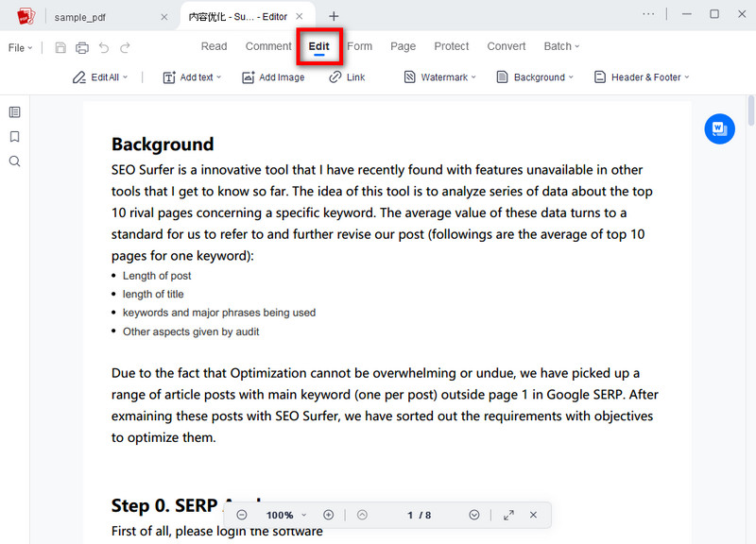Click the 'Length of post' bullet text
The height and width of the screenshot is (544, 756).
157,276
